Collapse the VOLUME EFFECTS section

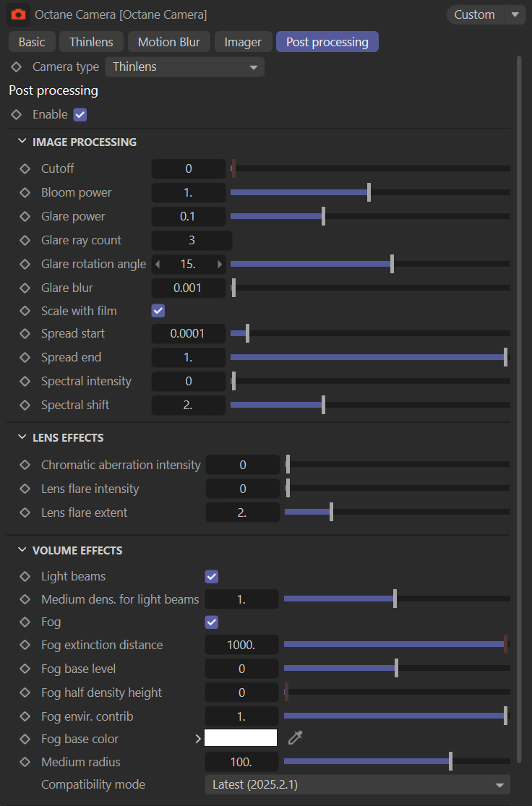21,550
